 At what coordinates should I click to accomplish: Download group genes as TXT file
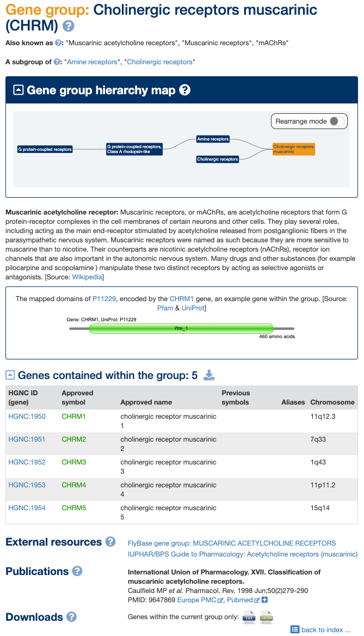click(249, 617)
